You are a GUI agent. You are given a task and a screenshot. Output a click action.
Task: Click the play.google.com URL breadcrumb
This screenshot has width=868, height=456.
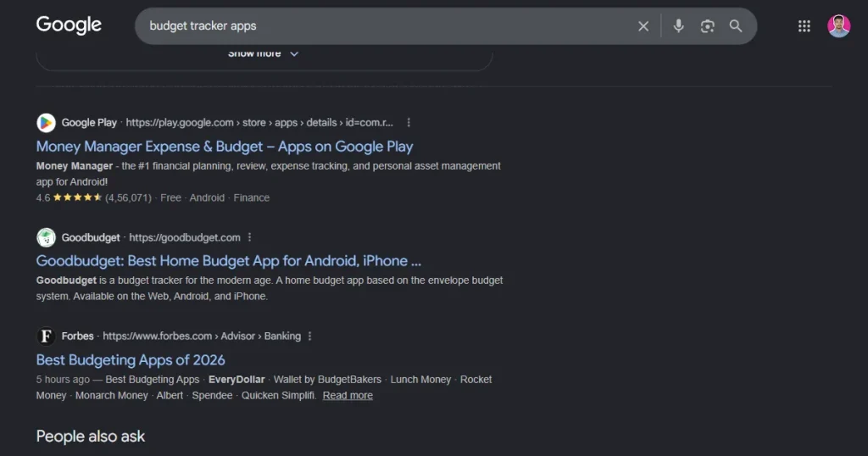click(x=259, y=123)
